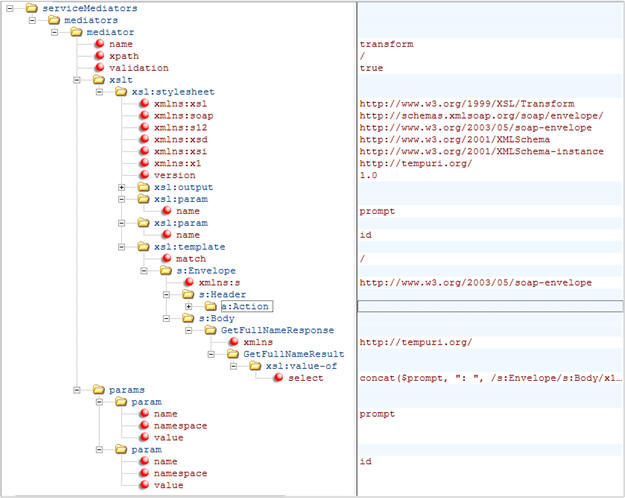
Task: Click the empty value field for a:Action
Action: 490,306
